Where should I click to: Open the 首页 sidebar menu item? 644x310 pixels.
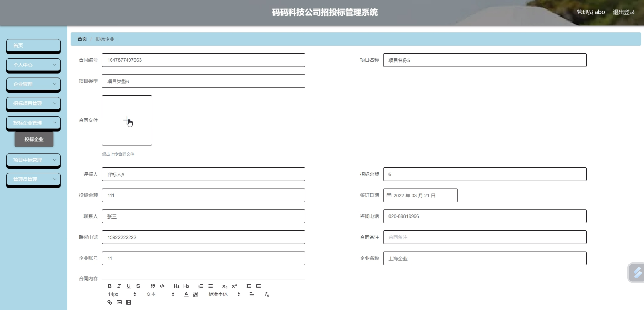pyautogui.click(x=33, y=45)
